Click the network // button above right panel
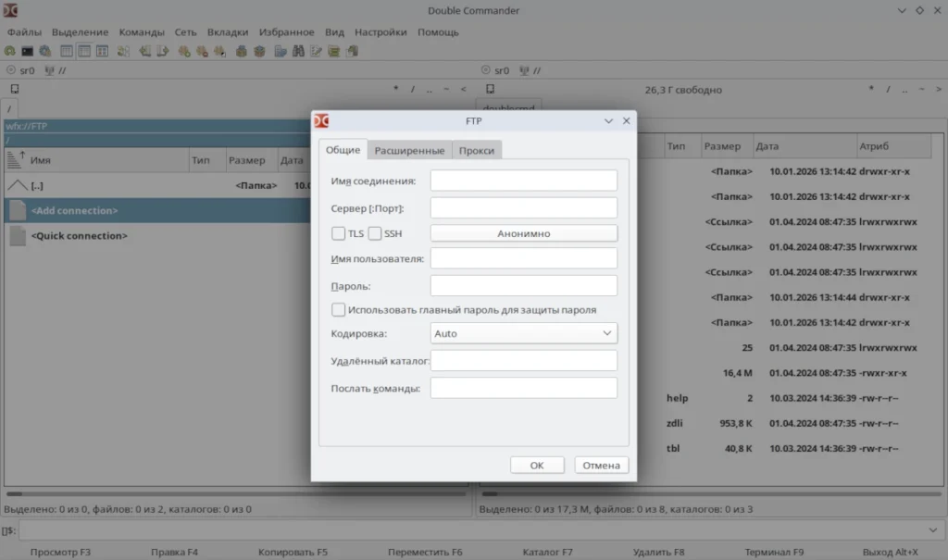Screen dimensions: 948x560 (530, 70)
